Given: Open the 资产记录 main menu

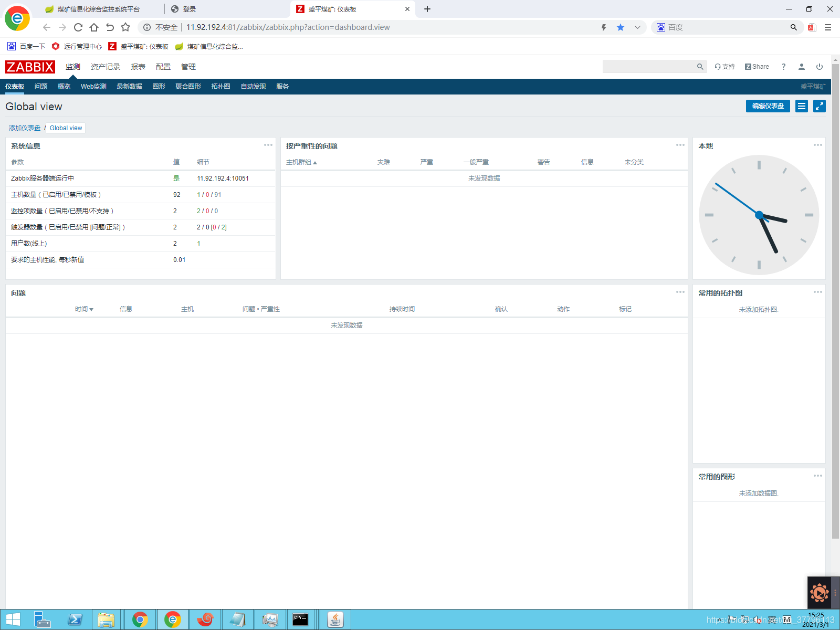Looking at the screenshot, I should click(106, 67).
